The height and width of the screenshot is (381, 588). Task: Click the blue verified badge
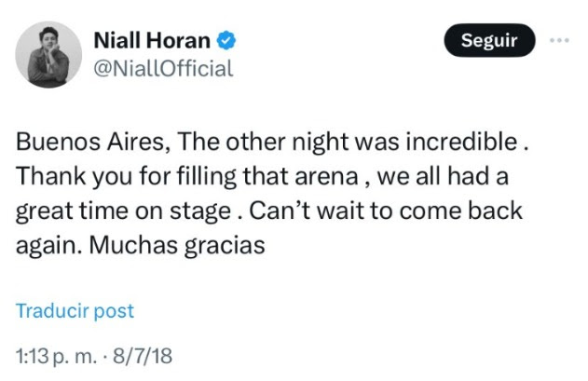(x=226, y=40)
